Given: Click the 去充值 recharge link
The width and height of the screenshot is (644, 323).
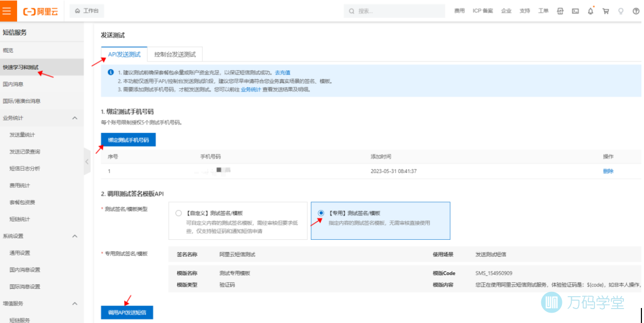Looking at the screenshot, I should (282, 73).
